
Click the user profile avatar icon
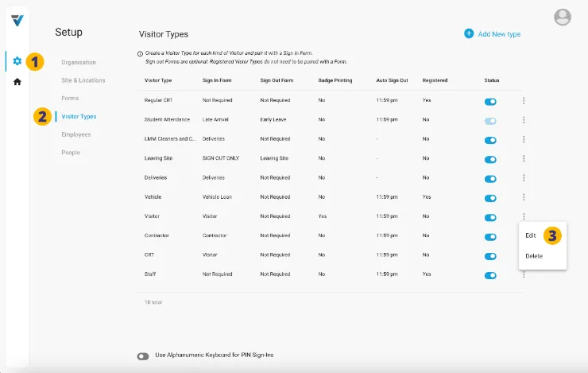tap(563, 17)
